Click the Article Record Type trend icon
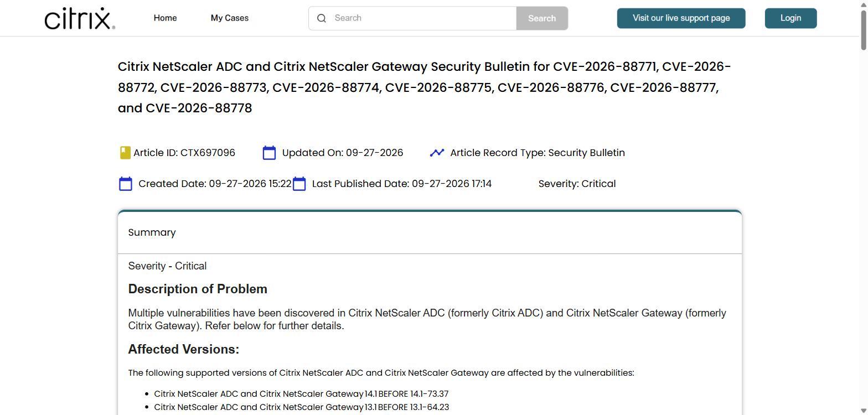This screenshot has width=868, height=415. coord(437,152)
